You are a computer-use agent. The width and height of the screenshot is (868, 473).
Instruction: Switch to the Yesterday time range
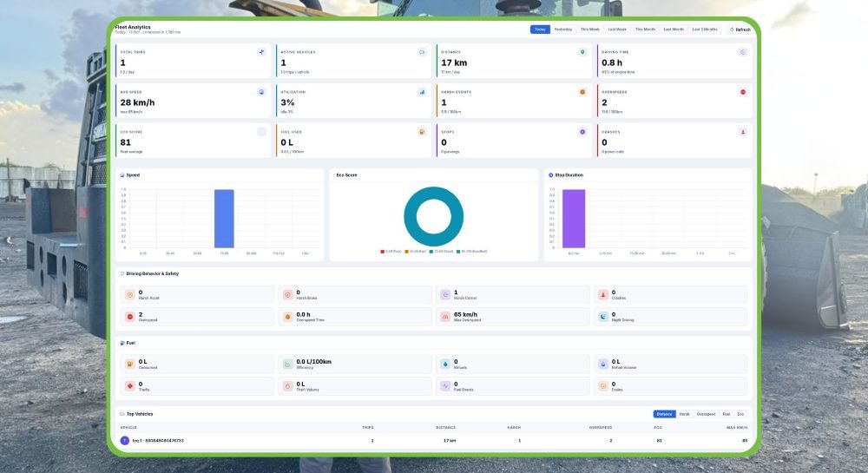pyautogui.click(x=563, y=30)
